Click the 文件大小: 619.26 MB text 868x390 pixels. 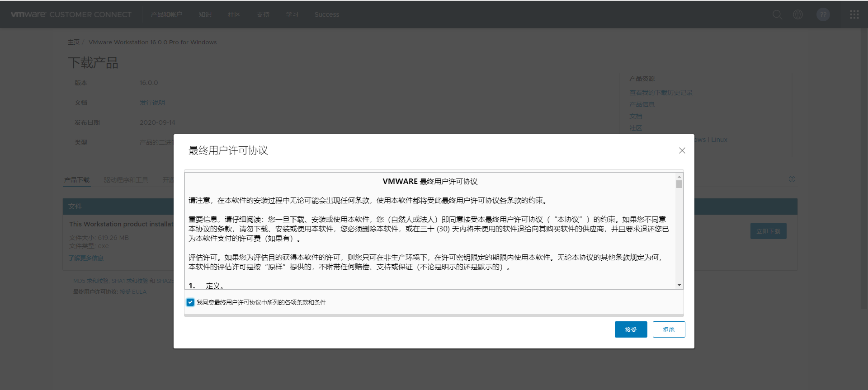(x=99, y=238)
